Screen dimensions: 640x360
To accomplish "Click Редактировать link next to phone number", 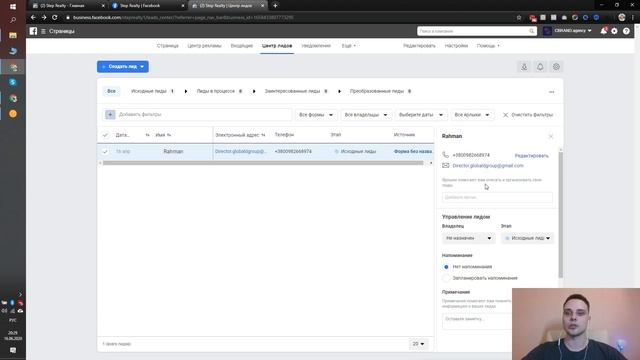I will [x=531, y=156].
